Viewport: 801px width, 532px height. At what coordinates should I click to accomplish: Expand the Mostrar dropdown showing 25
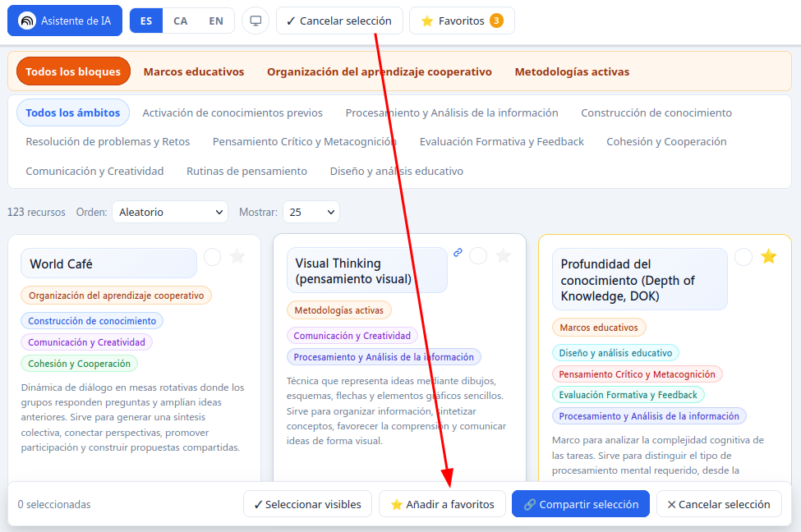311,212
